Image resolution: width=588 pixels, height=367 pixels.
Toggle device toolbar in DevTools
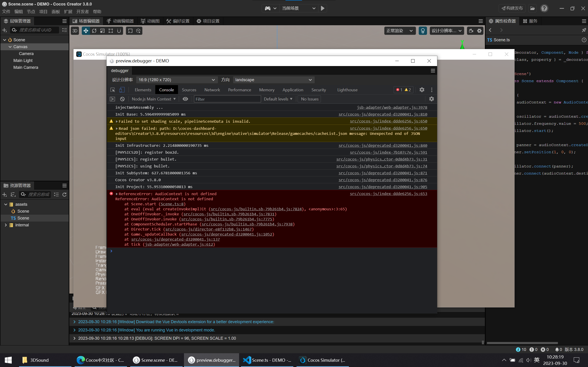(x=122, y=90)
